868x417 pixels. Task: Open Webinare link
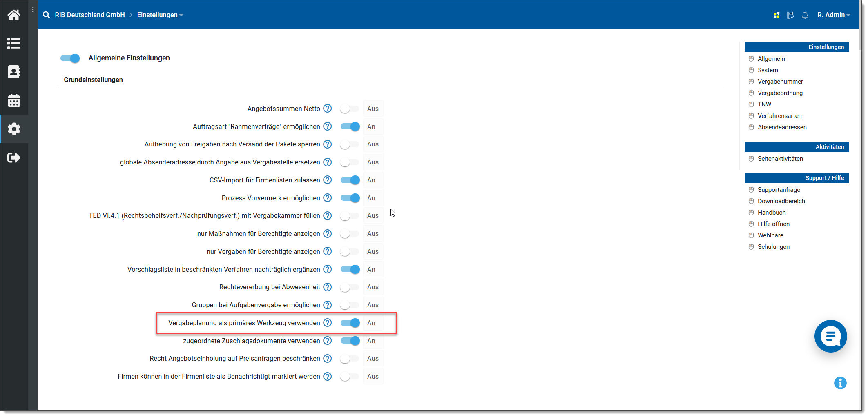pyautogui.click(x=770, y=235)
